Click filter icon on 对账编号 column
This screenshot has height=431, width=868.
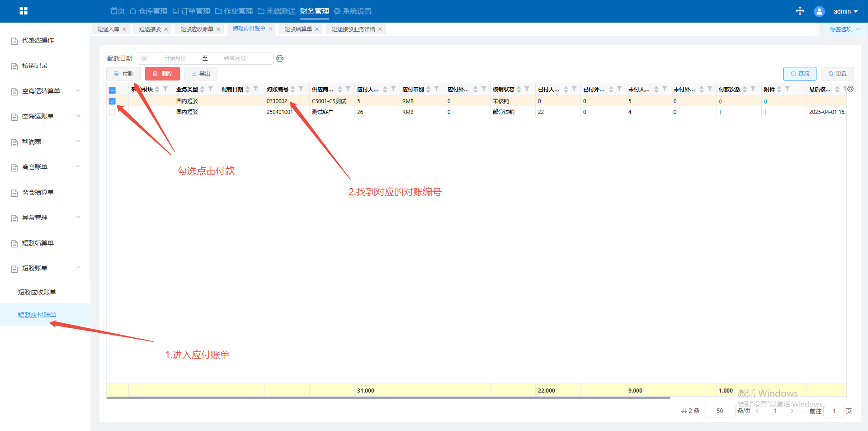301,89
